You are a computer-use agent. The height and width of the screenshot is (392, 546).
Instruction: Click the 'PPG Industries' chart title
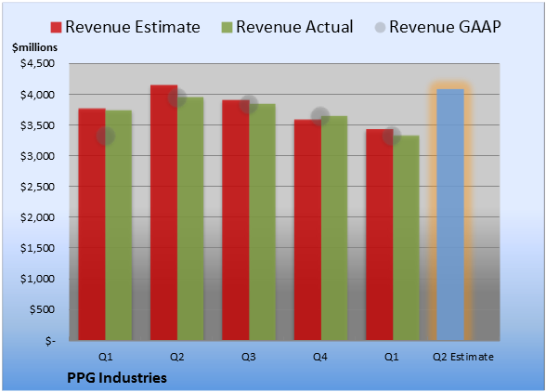click(x=117, y=378)
